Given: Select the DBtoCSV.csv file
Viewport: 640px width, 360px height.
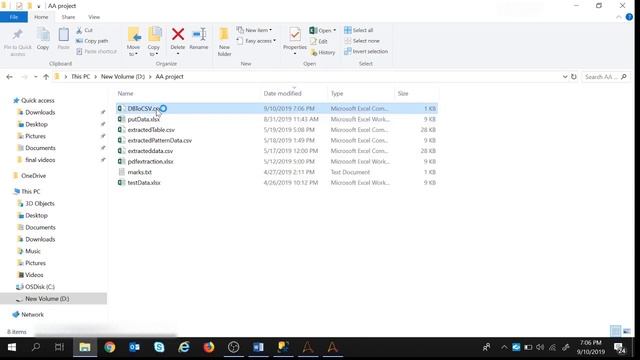Looking at the screenshot, I should tap(277, 109).
